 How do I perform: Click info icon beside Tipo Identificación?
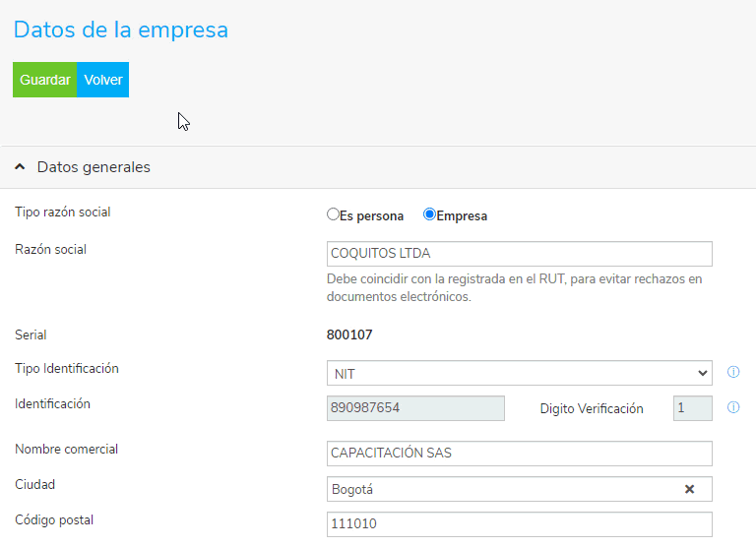(732, 373)
